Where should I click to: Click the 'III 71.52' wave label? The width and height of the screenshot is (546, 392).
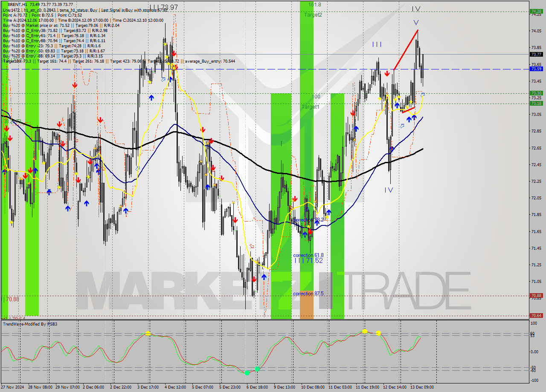click(309, 260)
